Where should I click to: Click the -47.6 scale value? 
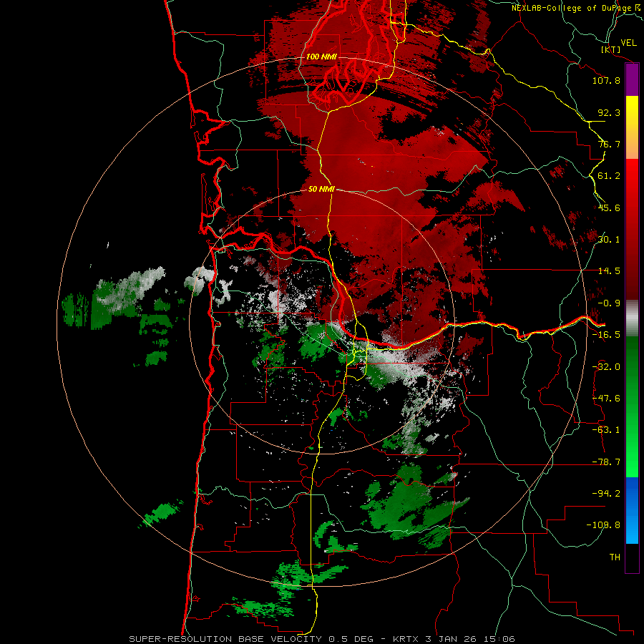coord(606,399)
